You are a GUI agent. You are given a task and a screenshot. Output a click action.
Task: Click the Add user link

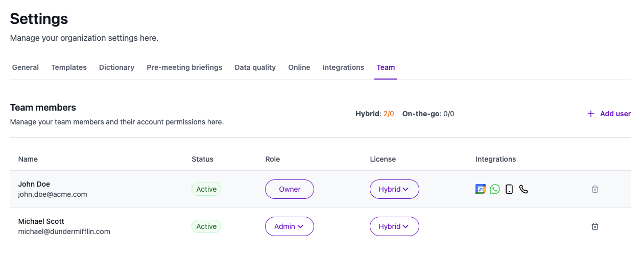615,114
